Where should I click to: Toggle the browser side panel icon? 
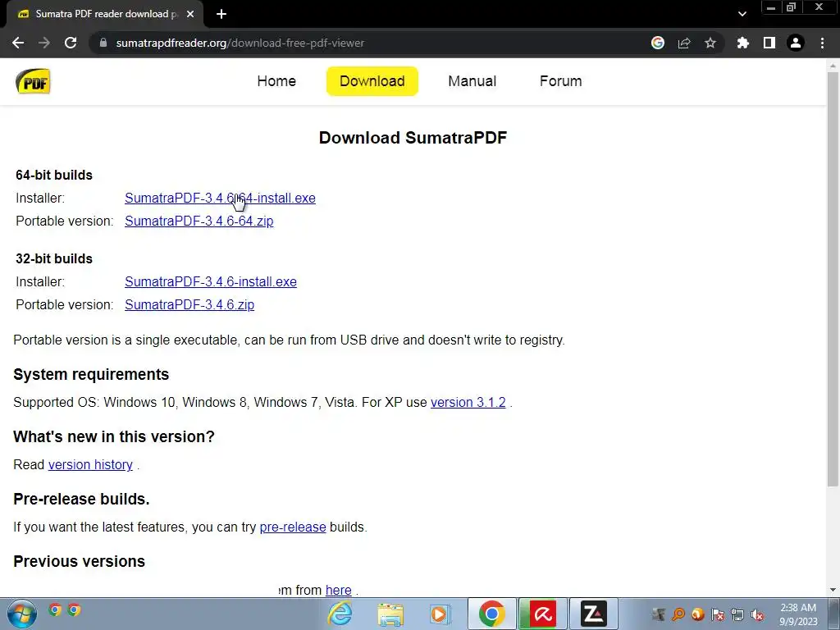pyautogui.click(x=769, y=43)
